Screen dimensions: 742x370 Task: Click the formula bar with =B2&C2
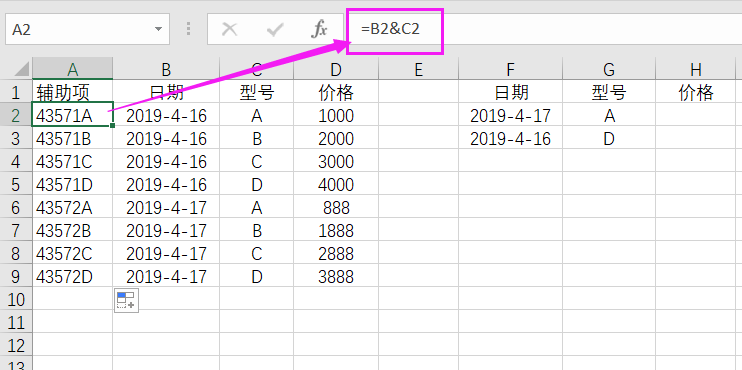[x=544, y=29]
